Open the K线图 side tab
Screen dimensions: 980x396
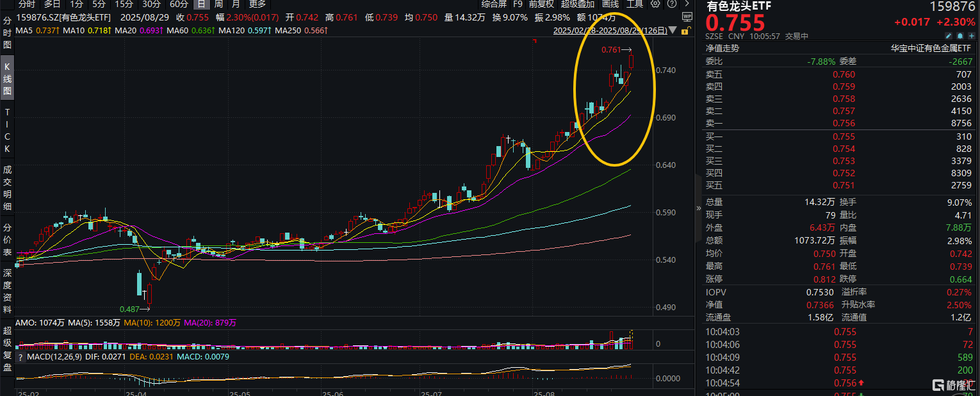pos(8,78)
